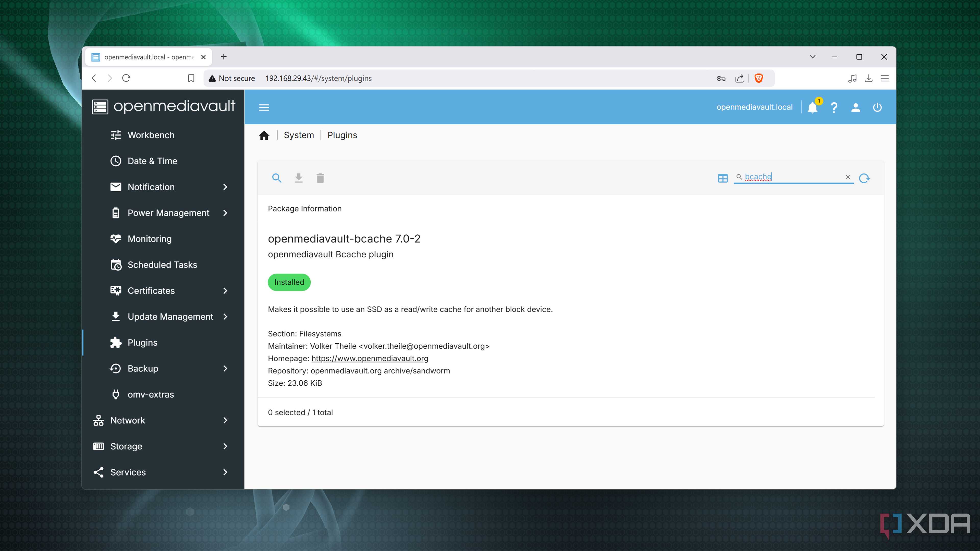
Task: Click the browser reload button
Action: point(126,78)
